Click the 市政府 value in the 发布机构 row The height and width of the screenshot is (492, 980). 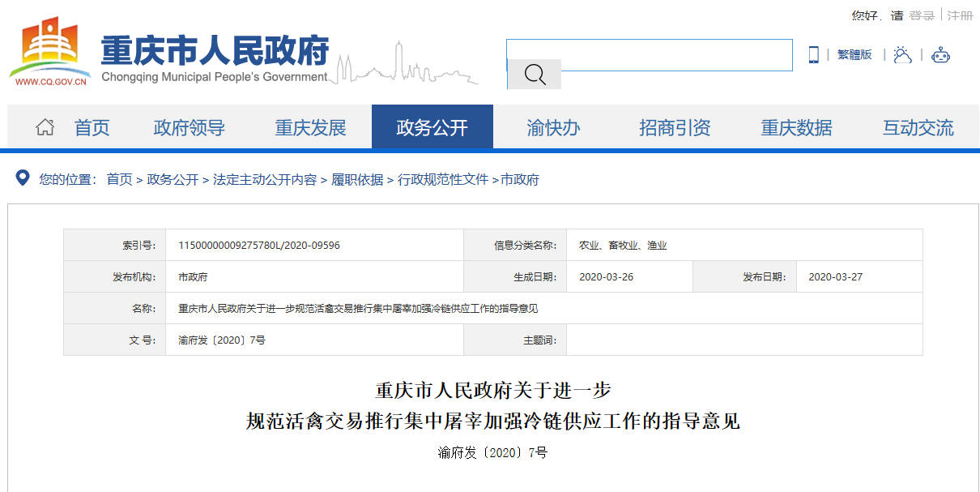193,276
